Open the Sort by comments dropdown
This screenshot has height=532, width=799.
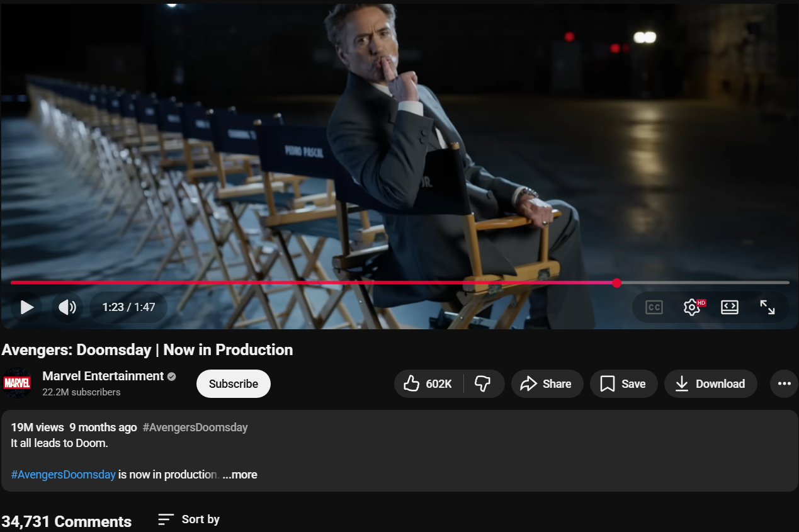[189, 519]
